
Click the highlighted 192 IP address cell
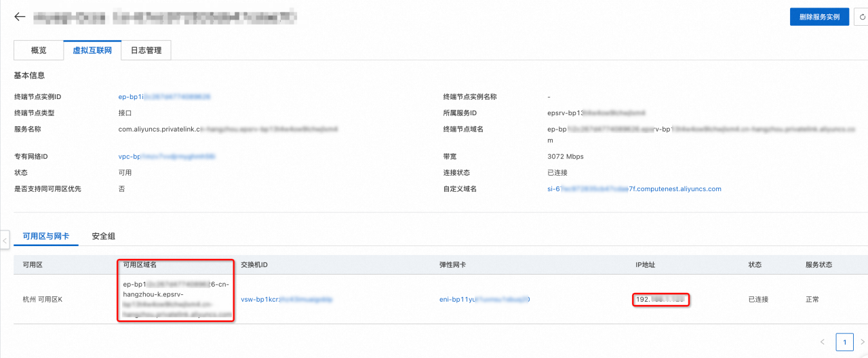[660, 299]
